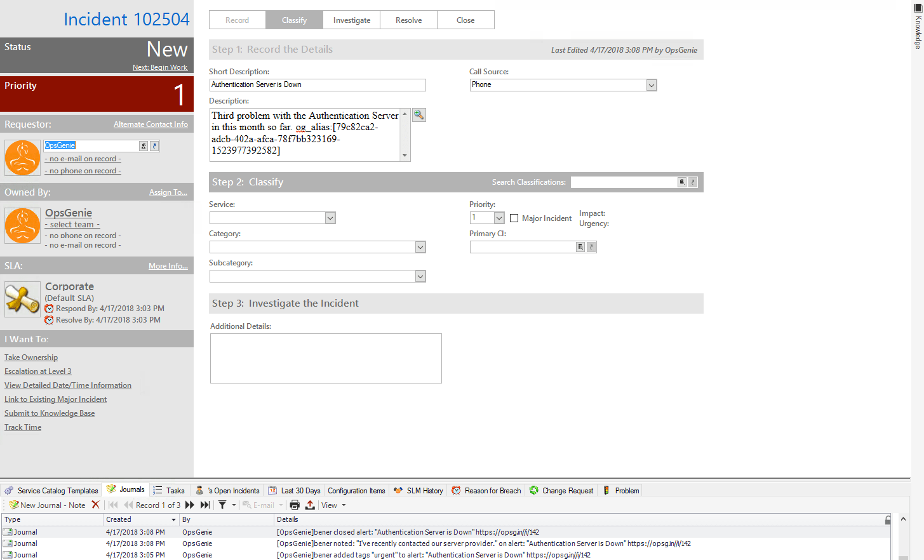The width and height of the screenshot is (924, 560).
Task: Click the Take Ownership link
Action: point(30,357)
